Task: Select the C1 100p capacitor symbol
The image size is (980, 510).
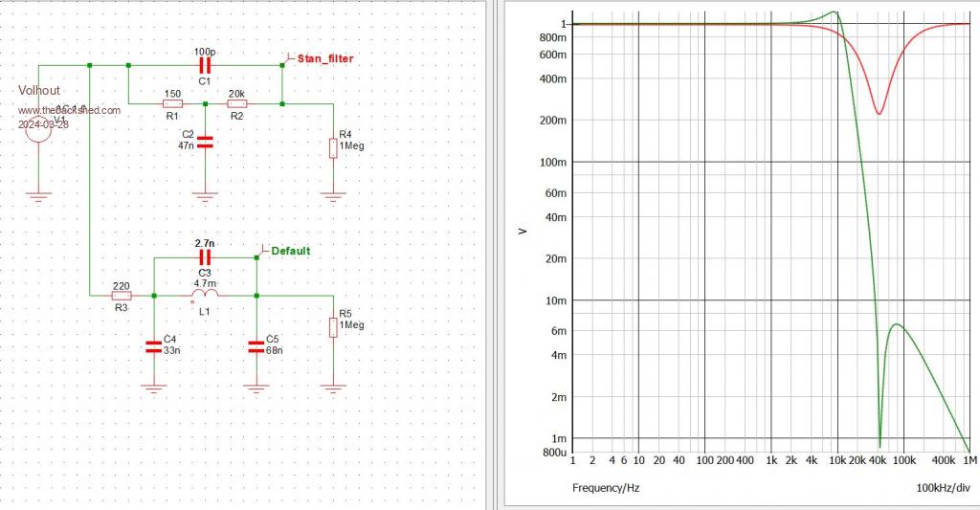Action: pos(204,65)
